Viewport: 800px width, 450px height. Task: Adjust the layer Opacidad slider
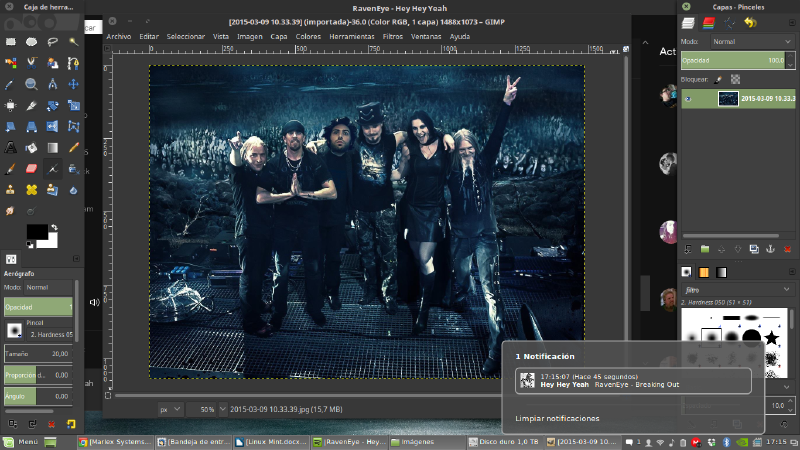pos(733,60)
